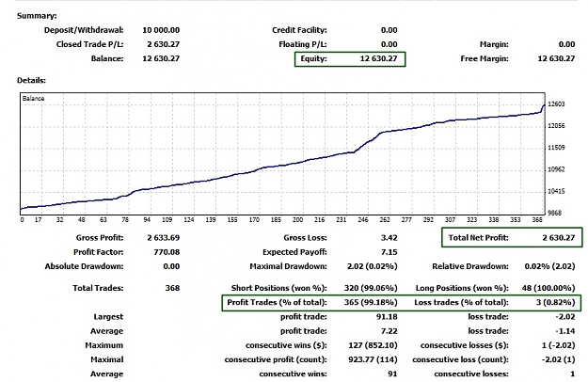This screenshot has height=382, width=588.
Task: Click the Maximal row label
Action: tap(107, 359)
